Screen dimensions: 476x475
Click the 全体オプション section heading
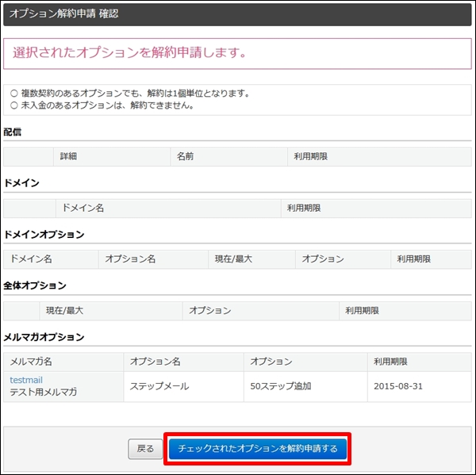[x=35, y=285]
